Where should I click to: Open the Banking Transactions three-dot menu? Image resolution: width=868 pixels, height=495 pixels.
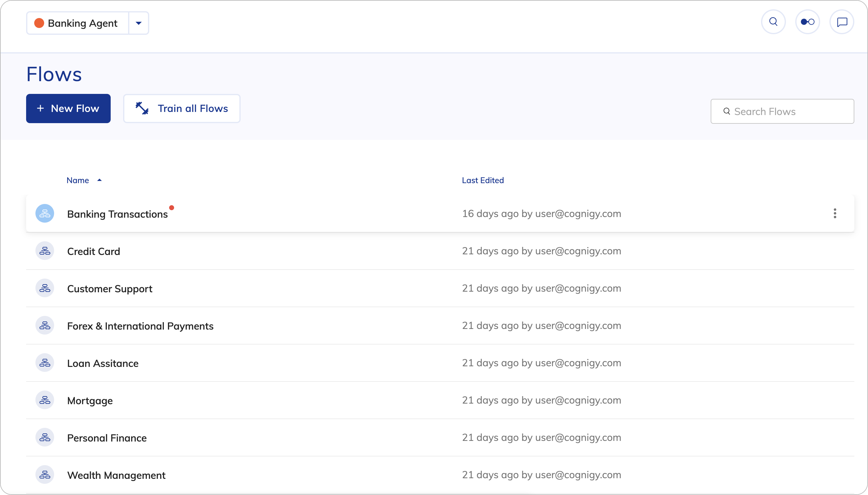pyautogui.click(x=835, y=214)
